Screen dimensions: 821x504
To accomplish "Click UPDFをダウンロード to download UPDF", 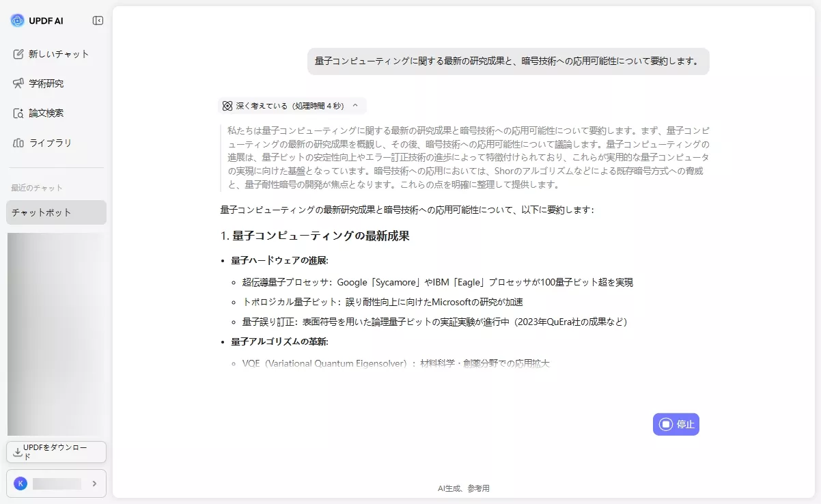I will coord(56,451).
